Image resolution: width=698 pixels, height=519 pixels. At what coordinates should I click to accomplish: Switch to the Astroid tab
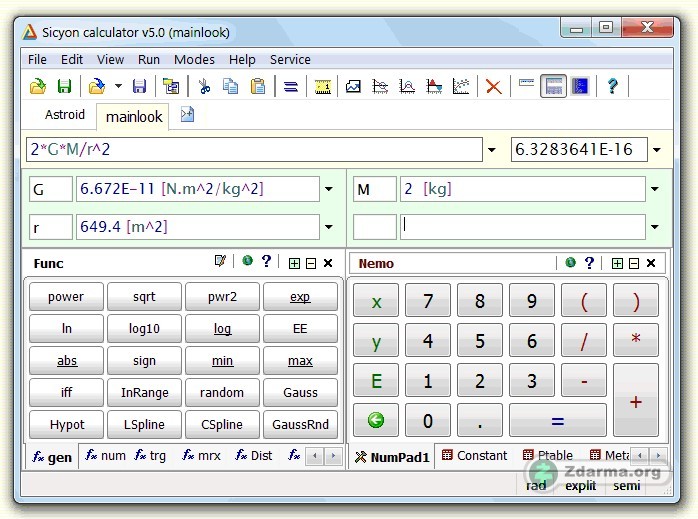65,115
